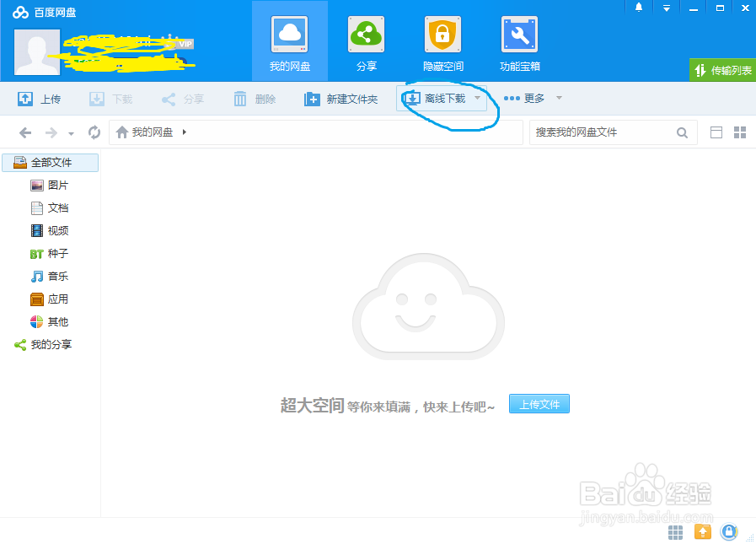Expand the 离线下载 dropdown arrow
Viewport: 756px width, 544px height.
click(477, 98)
